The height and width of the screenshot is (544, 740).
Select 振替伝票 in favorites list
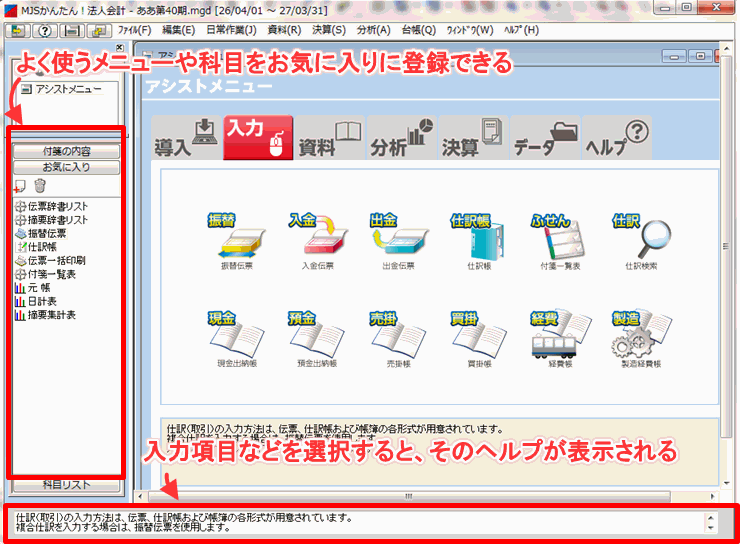pyautogui.click(x=41, y=234)
